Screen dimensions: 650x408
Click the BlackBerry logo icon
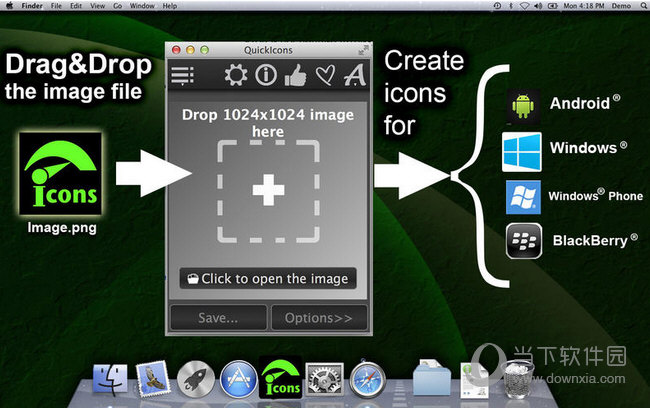point(524,241)
